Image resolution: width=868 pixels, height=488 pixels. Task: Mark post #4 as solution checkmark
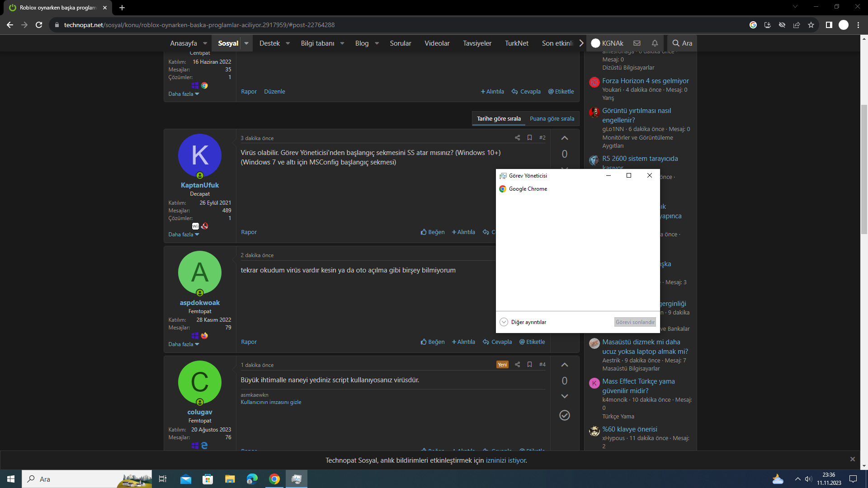coord(565,415)
